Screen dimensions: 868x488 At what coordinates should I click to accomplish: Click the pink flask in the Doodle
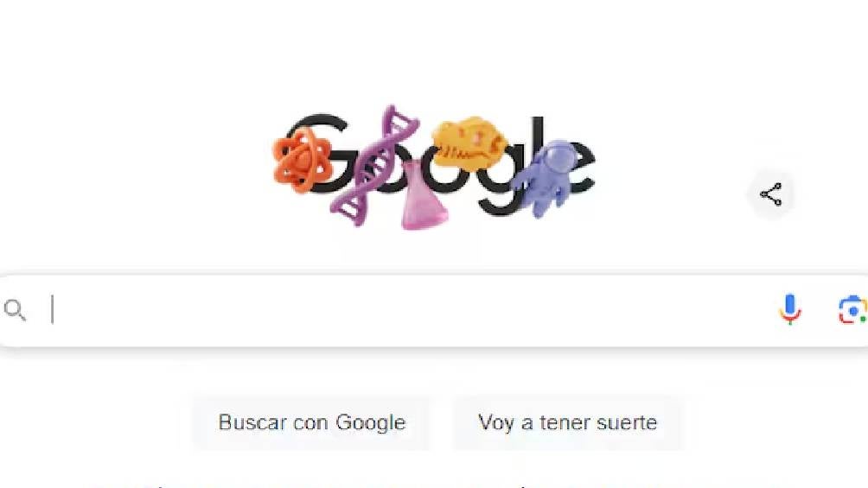(x=424, y=196)
